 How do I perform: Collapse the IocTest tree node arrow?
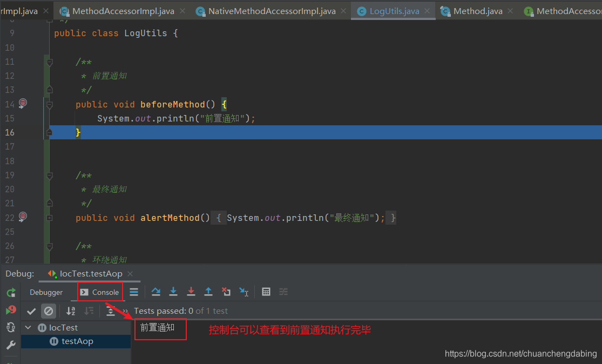point(28,327)
